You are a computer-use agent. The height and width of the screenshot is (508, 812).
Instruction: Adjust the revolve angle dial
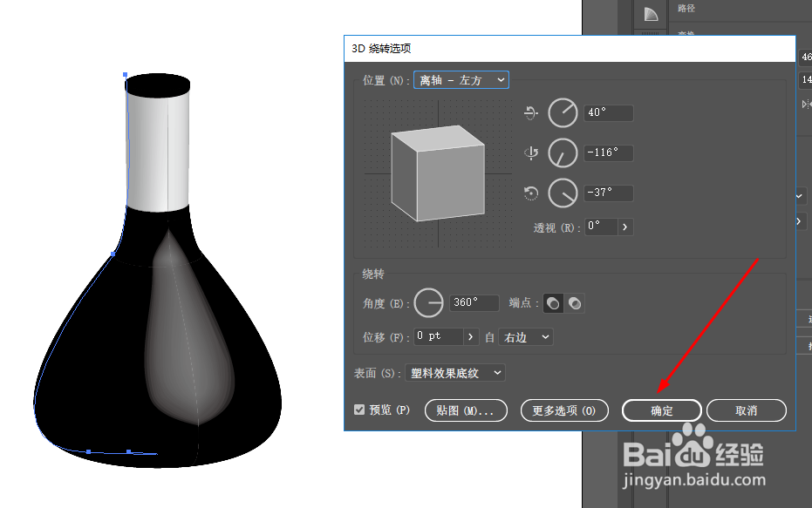[429, 302]
